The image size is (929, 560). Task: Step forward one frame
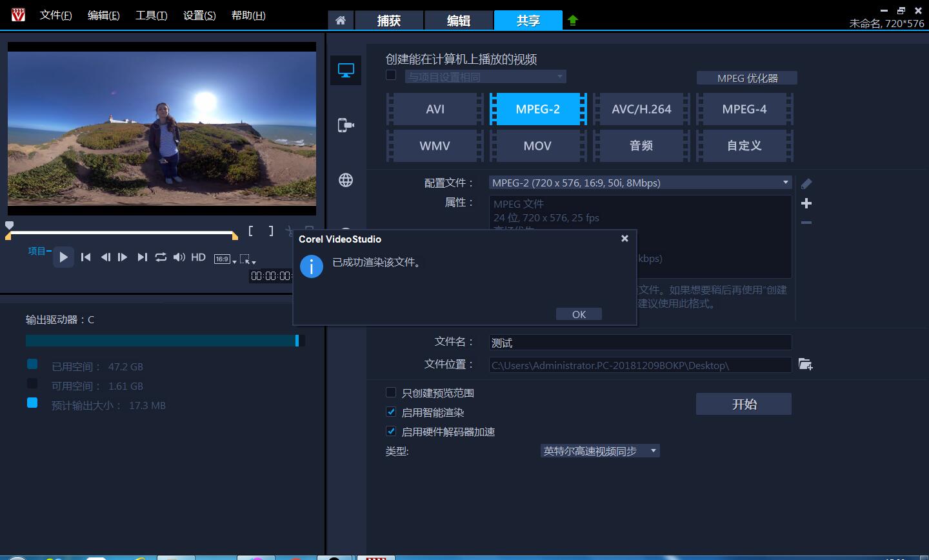123,257
